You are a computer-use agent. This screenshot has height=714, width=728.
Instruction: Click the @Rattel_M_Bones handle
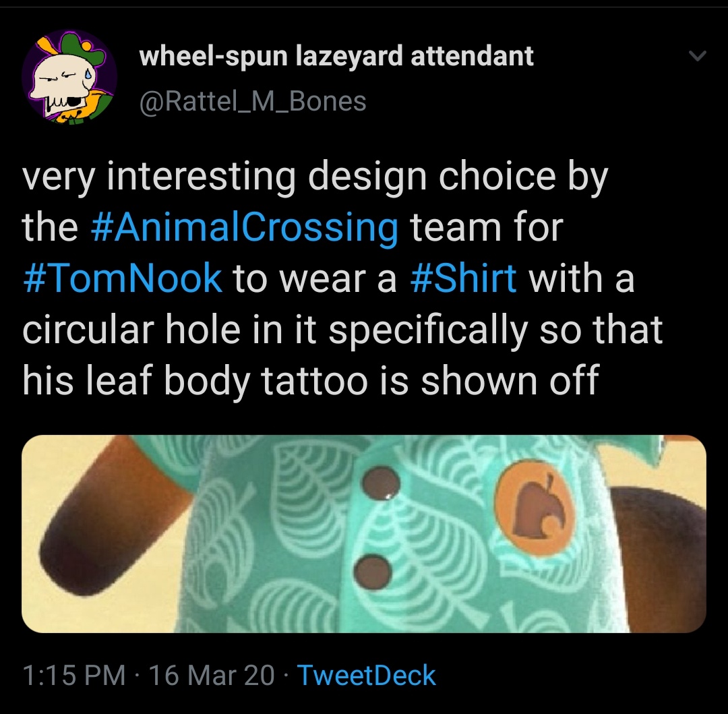pos(253,100)
